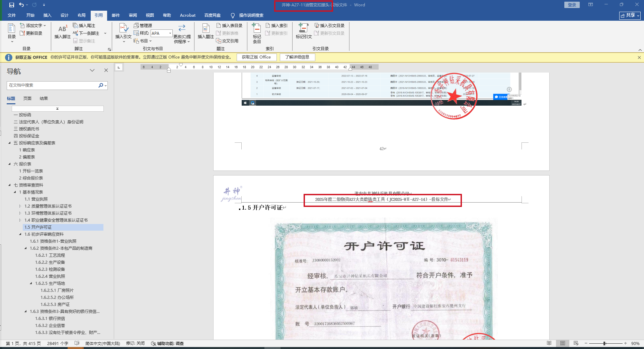Viewport: 644px width, 349px height.
Task: Open the Customize Quick Access Toolbar arrow
Action: pos(44,5)
